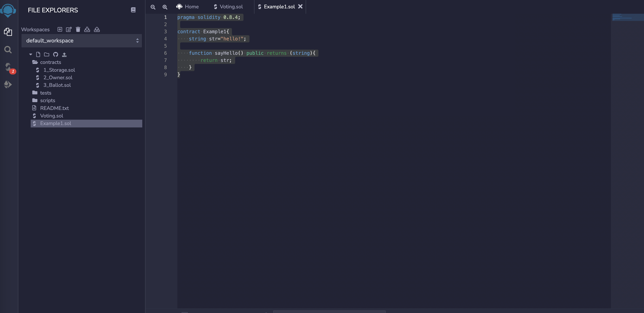Zoom out the editor font
The width and height of the screenshot is (644, 313).
[x=153, y=7]
